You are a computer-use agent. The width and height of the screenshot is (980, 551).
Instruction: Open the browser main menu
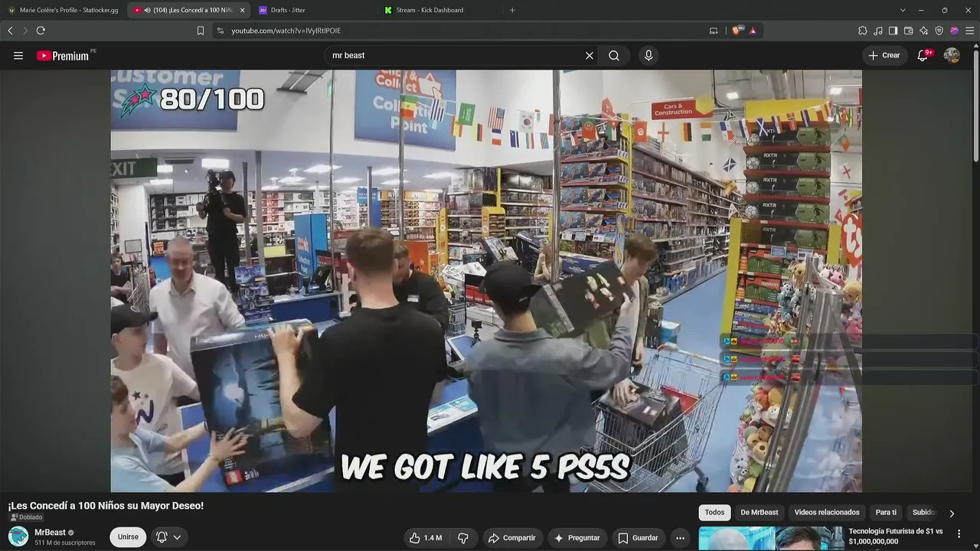click(x=969, y=31)
